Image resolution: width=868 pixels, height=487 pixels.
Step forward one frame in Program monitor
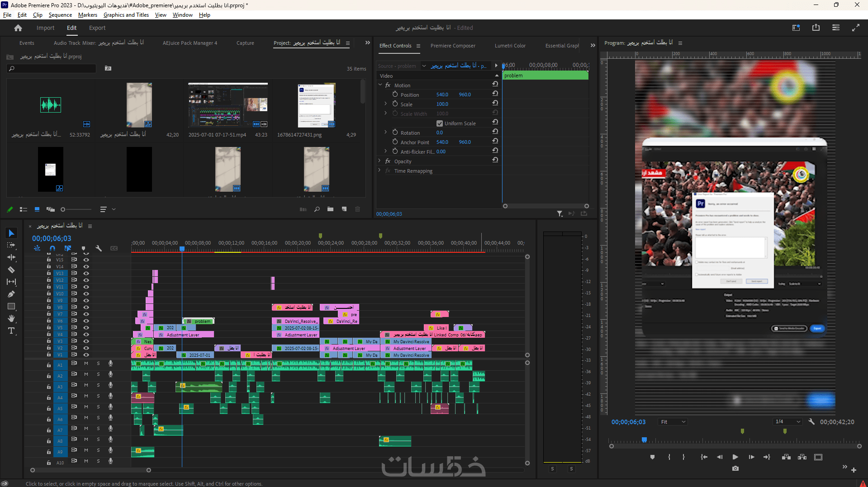pyautogui.click(x=751, y=457)
